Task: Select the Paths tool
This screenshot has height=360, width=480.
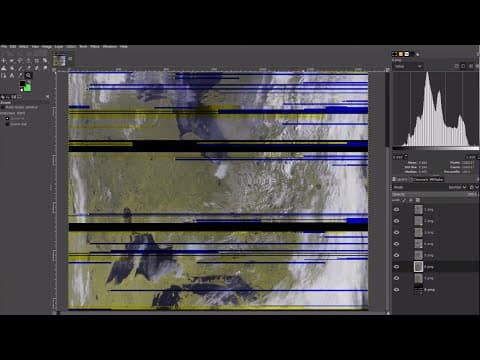Action: 3,76
